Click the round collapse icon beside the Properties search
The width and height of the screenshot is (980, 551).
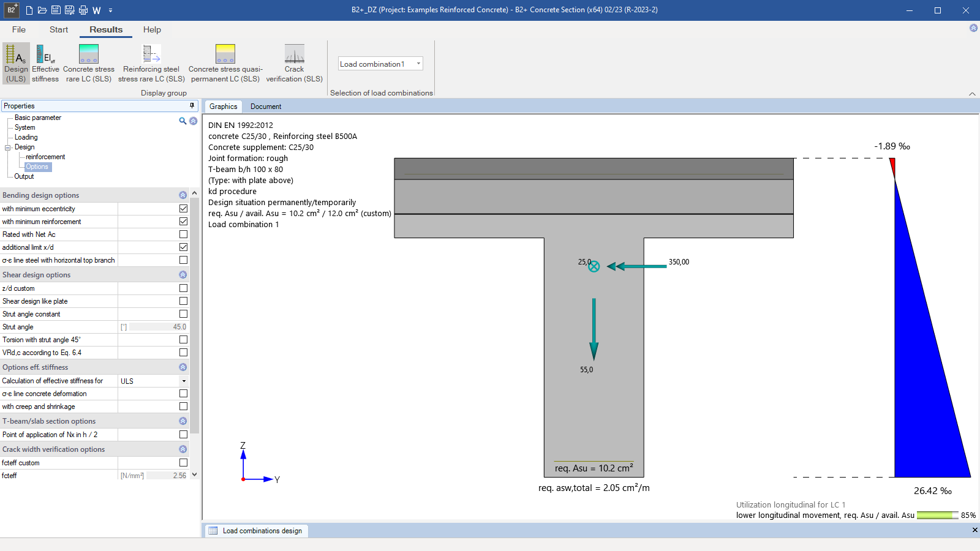[x=194, y=121]
